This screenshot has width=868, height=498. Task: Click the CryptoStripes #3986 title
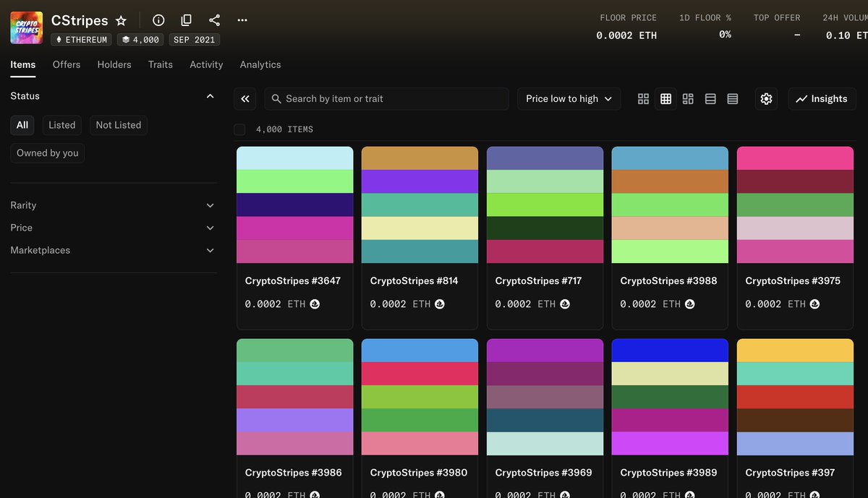click(294, 473)
